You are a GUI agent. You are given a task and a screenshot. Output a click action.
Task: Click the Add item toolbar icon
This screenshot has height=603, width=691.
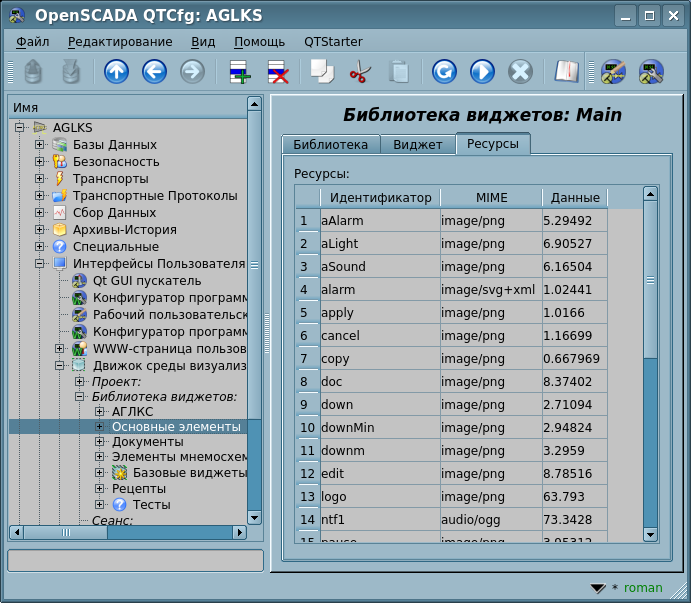[x=239, y=72]
